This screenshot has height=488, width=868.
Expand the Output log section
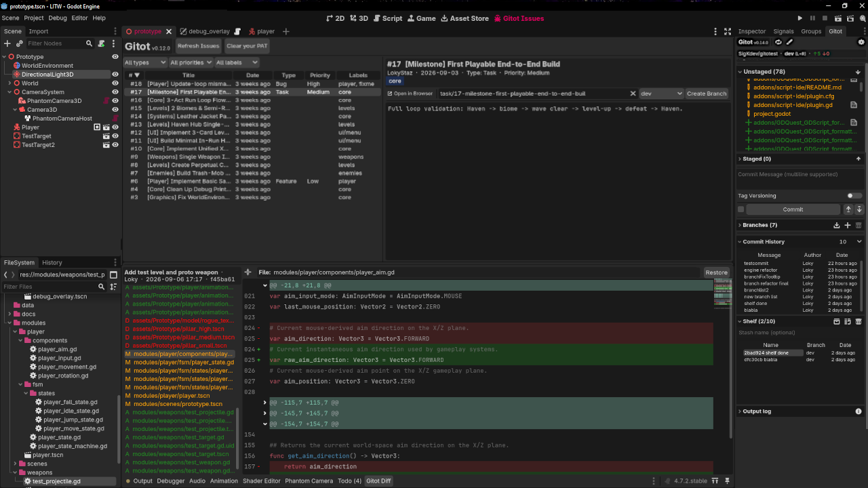[x=740, y=411]
